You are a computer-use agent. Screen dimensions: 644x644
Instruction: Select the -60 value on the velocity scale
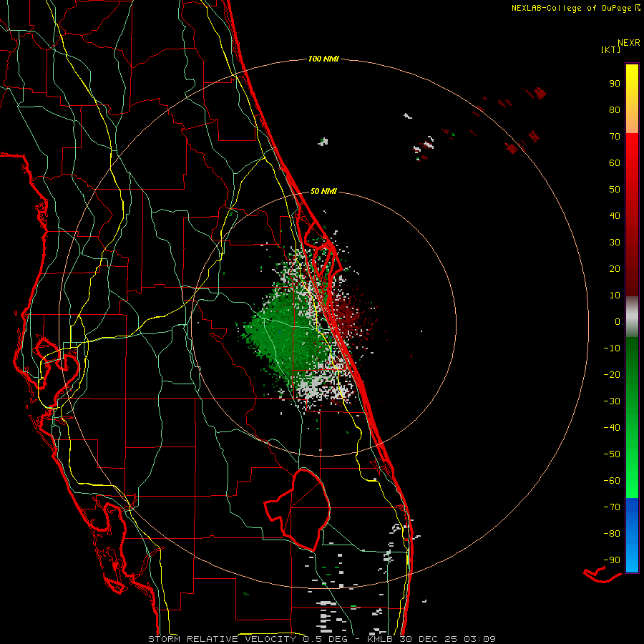612,481
